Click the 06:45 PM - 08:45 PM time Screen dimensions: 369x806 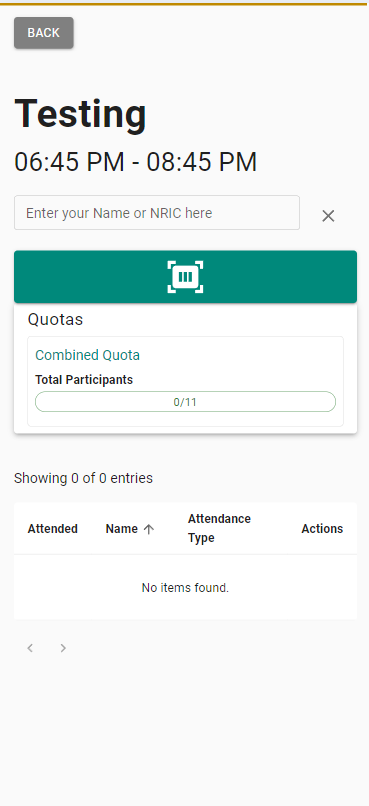coord(136,162)
